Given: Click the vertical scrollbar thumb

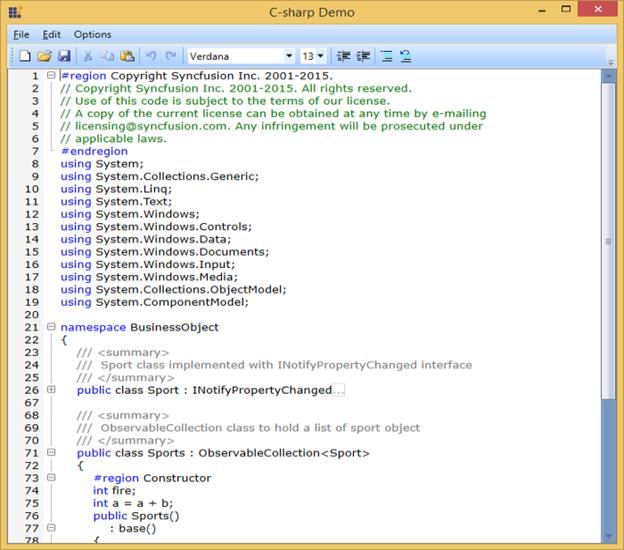Looking at the screenshot, I should point(608,241).
